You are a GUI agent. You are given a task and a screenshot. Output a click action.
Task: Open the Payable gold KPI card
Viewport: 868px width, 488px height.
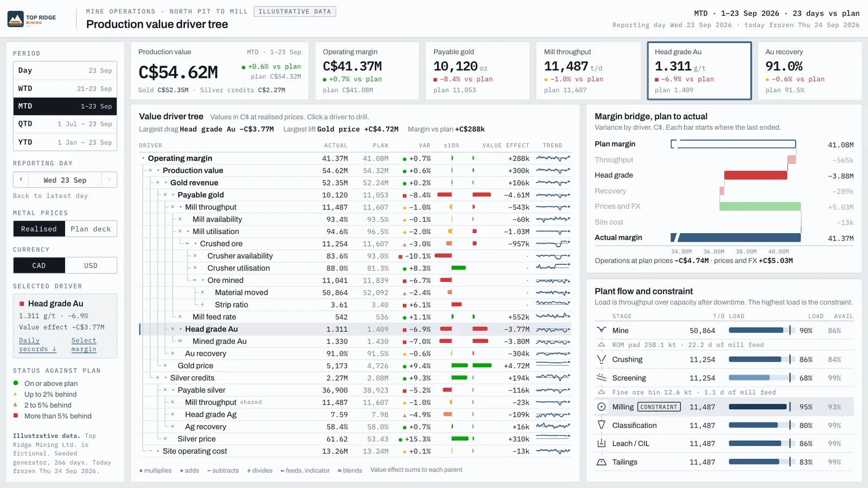pyautogui.click(x=477, y=71)
